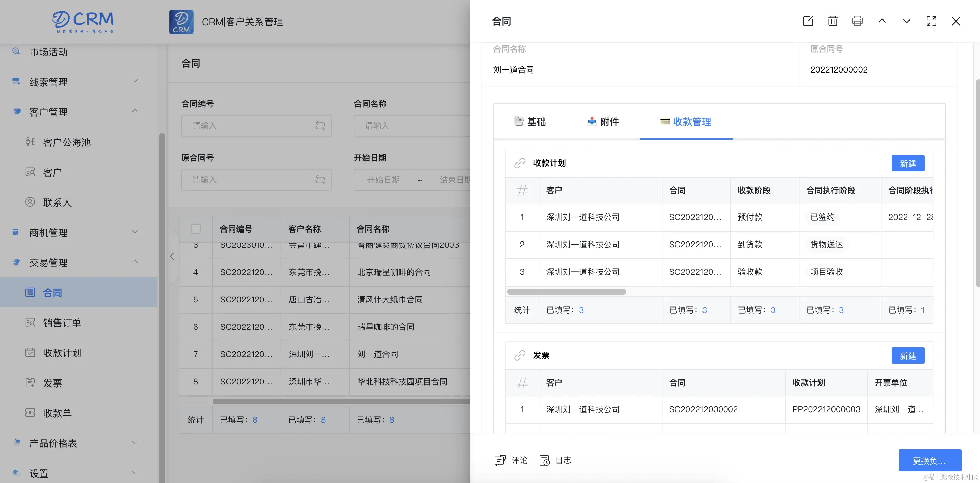
Task: Open the 日志 log icon
Action: pos(544,460)
